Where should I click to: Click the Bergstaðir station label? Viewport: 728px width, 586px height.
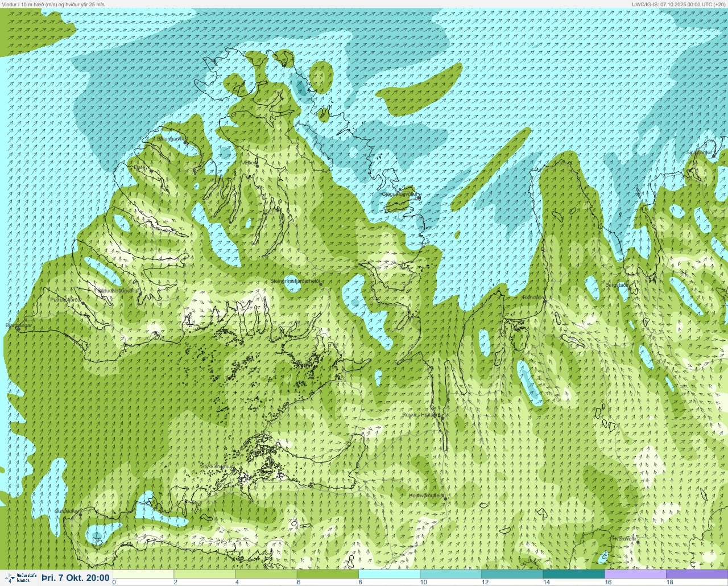click(x=617, y=284)
